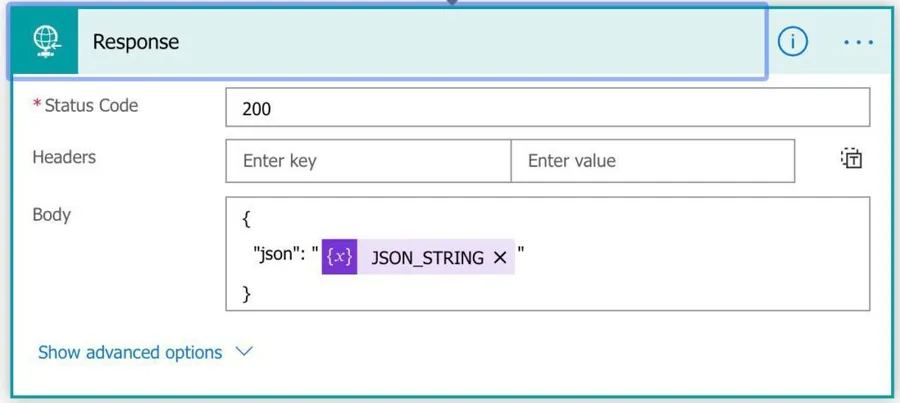The image size is (900, 403).
Task: Click the Enter value header field
Action: click(652, 161)
